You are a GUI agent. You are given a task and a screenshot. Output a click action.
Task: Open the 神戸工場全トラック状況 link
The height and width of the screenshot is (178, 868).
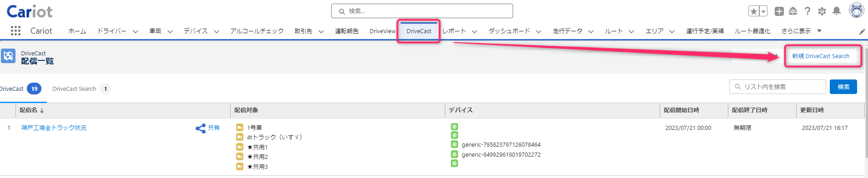pos(54,128)
